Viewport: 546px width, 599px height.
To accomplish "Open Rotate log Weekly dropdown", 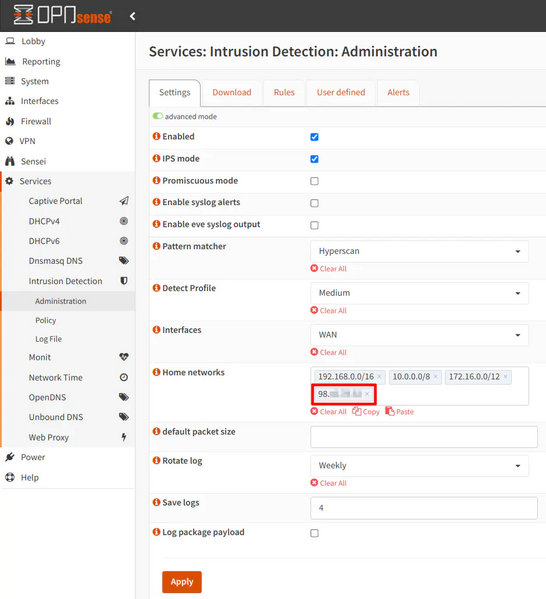I will pos(420,466).
